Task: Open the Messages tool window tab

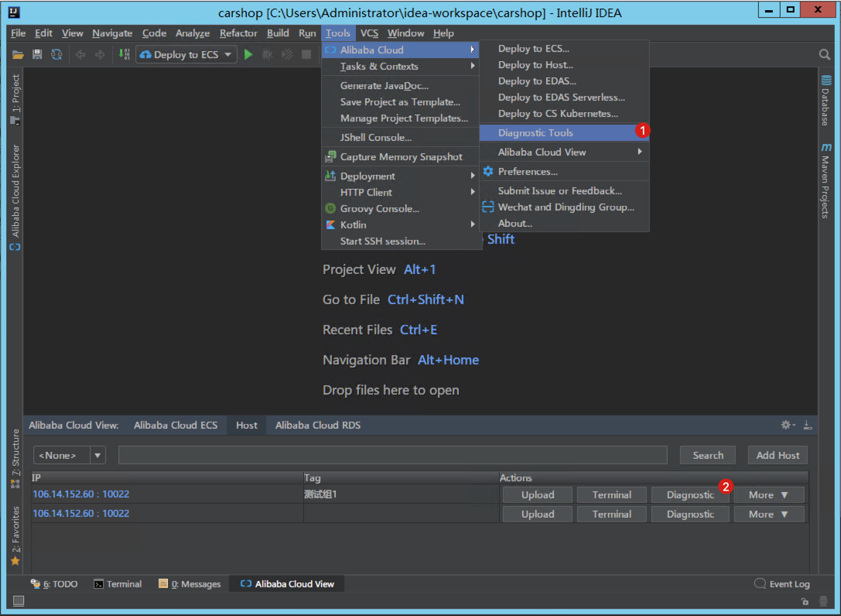Action: pos(190,583)
